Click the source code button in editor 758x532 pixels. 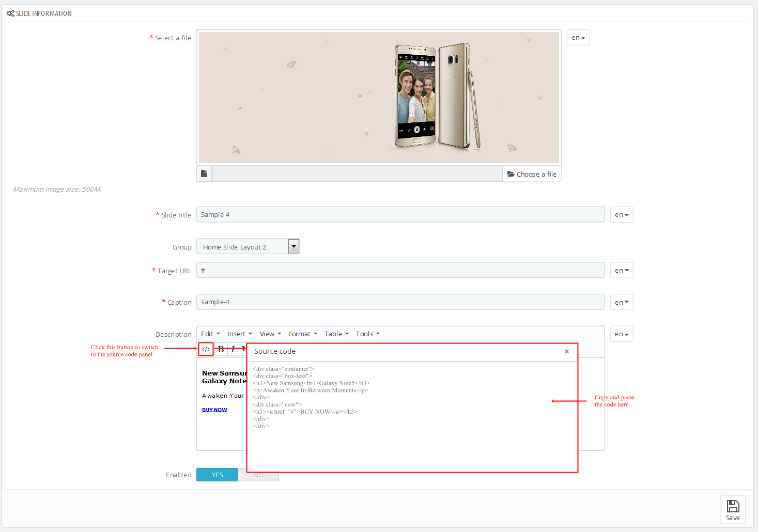point(206,349)
